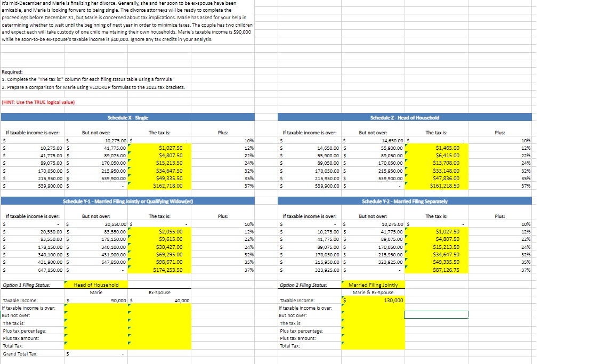The height and width of the screenshot is (364, 614).
Task: Select the 'Ex-Spouse' column heading under Option 1
Action: pos(159,293)
